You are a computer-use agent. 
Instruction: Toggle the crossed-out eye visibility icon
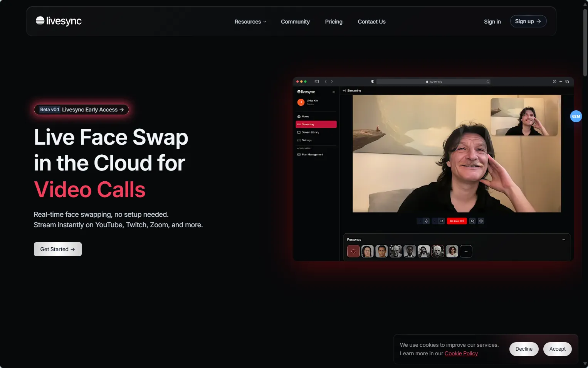tap(472, 221)
